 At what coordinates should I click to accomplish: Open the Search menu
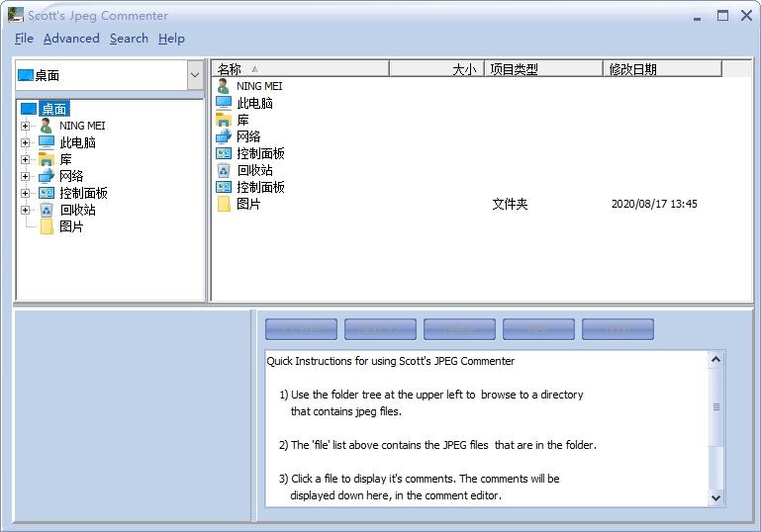[x=129, y=39]
